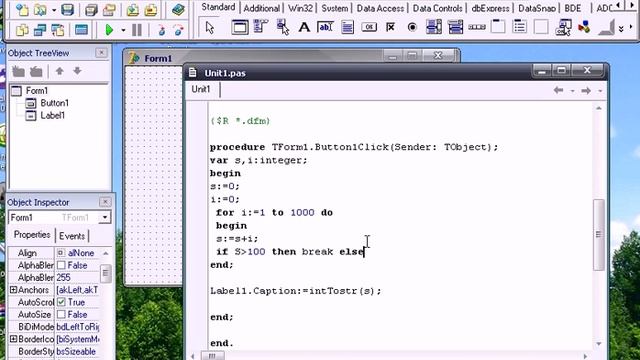Open dropdown arrow next to Run button
This screenshot has width=640, height=360.
coord(123,30)
